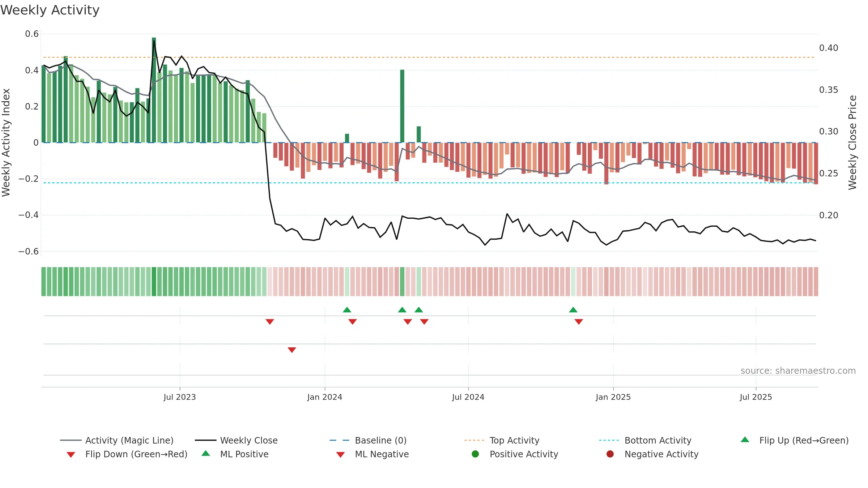Viewport: 868px width, 488px height.
Task: Click the lone ML Negative red triangle marker
Action: coord(292,350)
